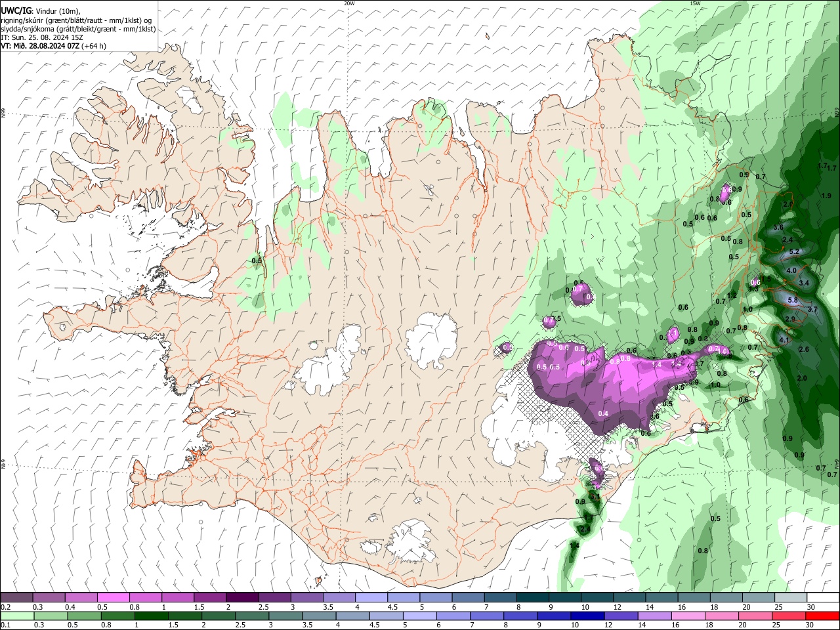The image size is (840, 630).
Task: Click the bright pink 0.5 swatch in snow legend
Action: tap(113, 598)
